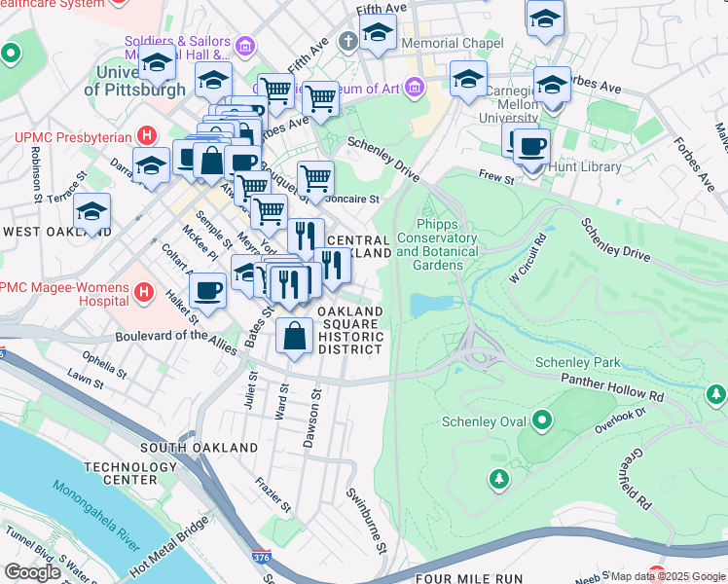Click the Schenley Park tree icon

click(x=716, y=394)
